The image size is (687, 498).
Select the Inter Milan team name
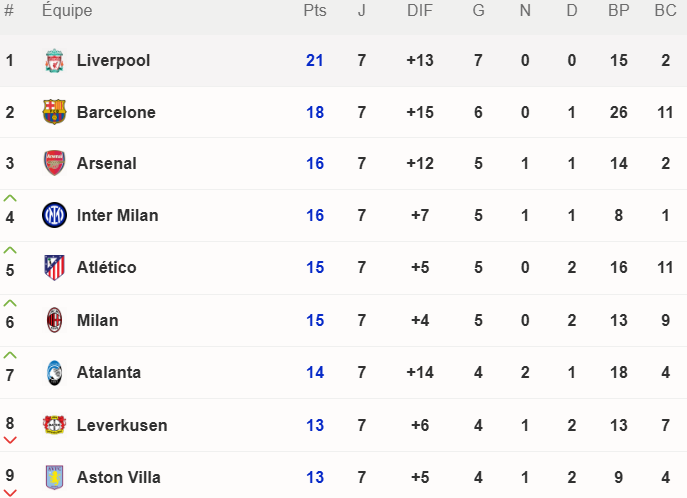point(117,215)
